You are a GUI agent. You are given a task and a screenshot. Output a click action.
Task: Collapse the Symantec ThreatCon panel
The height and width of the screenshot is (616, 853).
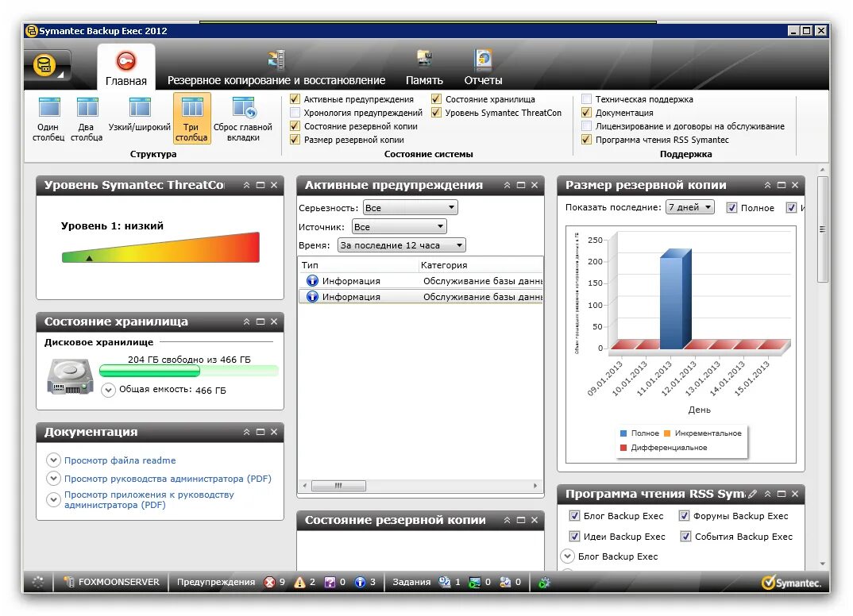(246, 186)
